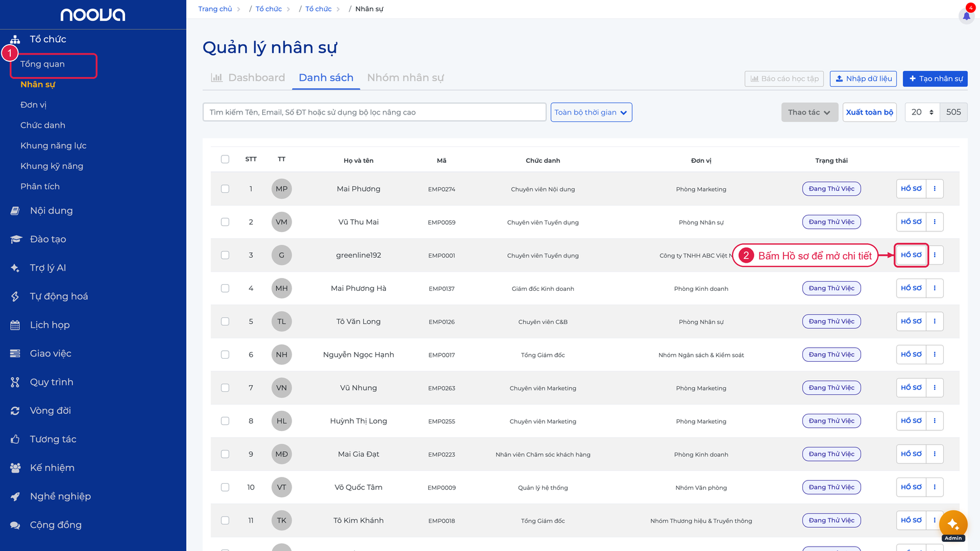Open the Quy trình sidebar section
This screenshot has width=980, height=551.
tap(51, 382)
